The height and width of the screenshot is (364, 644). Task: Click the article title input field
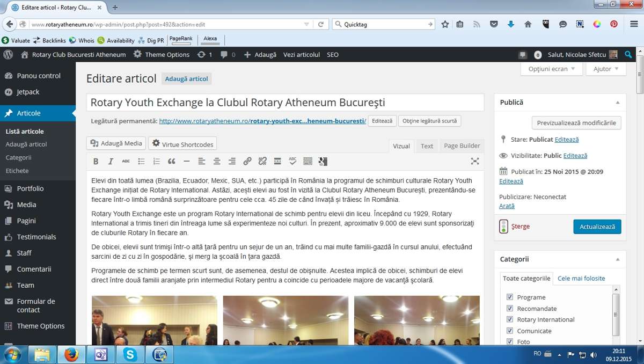[x=285, y=103]
